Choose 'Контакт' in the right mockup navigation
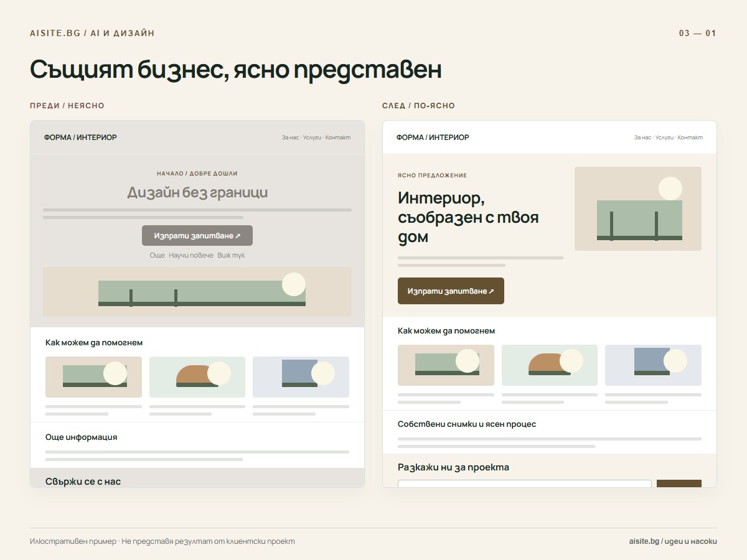Screen dimensions: 747x560 (690, 138)
